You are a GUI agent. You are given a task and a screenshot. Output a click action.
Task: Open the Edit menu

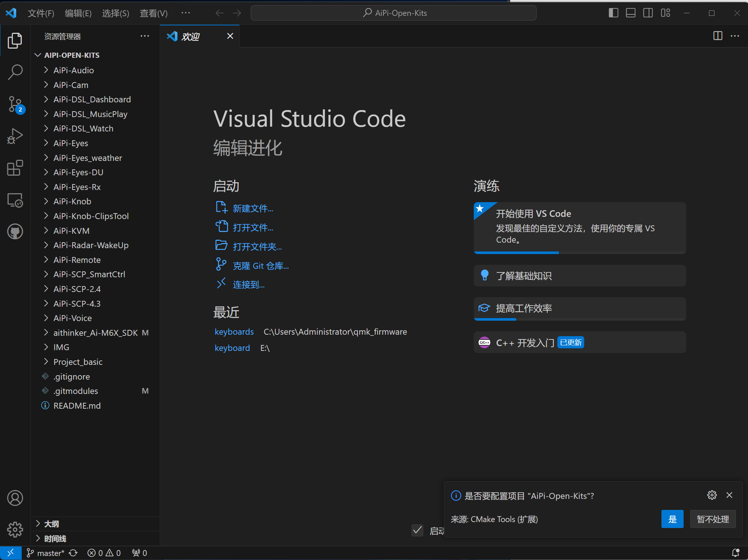click(78, 13)
